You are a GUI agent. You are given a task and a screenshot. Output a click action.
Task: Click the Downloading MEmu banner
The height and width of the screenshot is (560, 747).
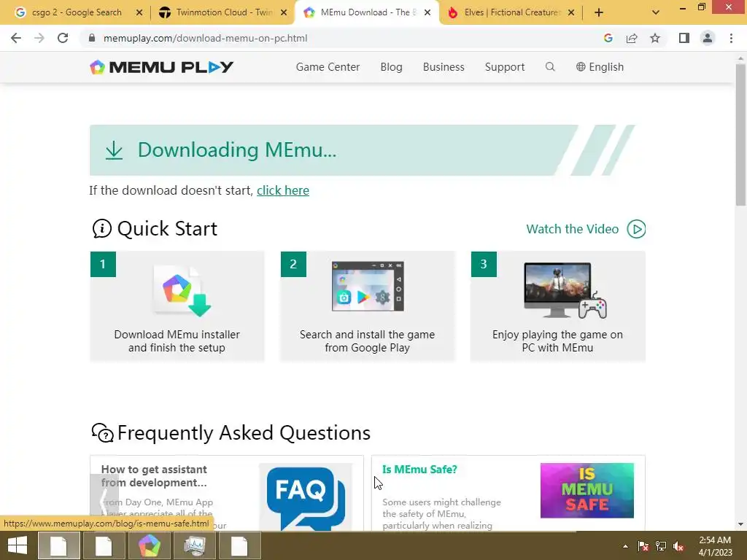coord(362,150)
